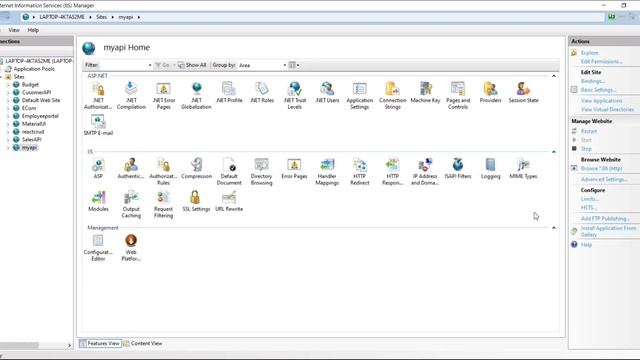Open .NET Error Pages feature
Image resolution: width=640 pixels, height=360 pixels.
pyautogui.click(x=164, y=95)
